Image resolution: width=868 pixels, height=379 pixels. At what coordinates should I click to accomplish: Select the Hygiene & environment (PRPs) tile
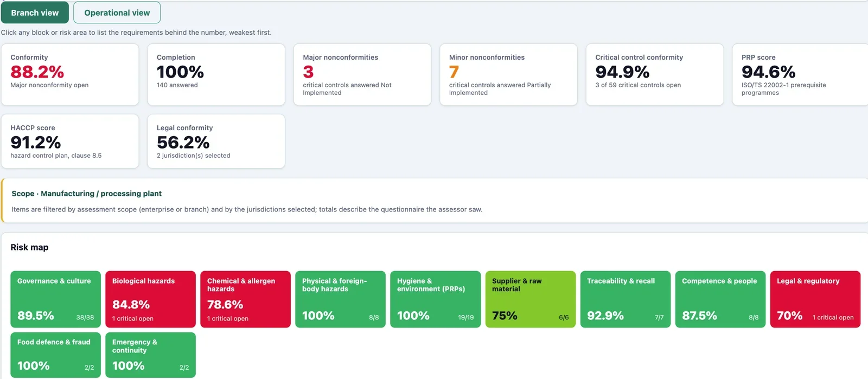435,299
